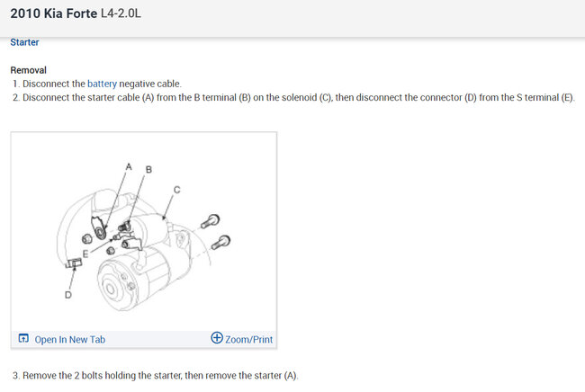
Task: Click label E near S terminal
Action: (85, 254)
